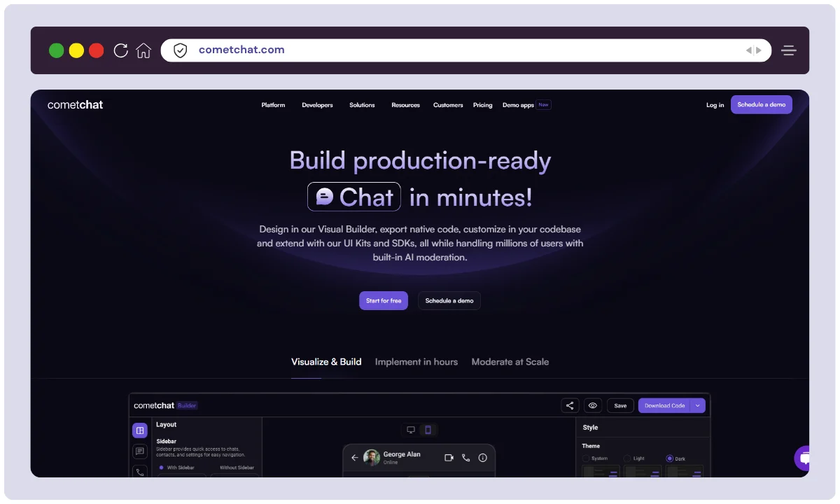Open the browser hamburger menu

(789, 50)
